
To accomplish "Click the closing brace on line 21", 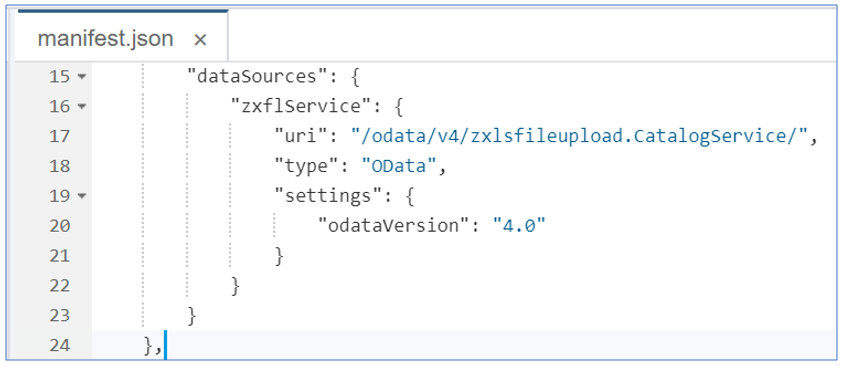I will 279,256.
